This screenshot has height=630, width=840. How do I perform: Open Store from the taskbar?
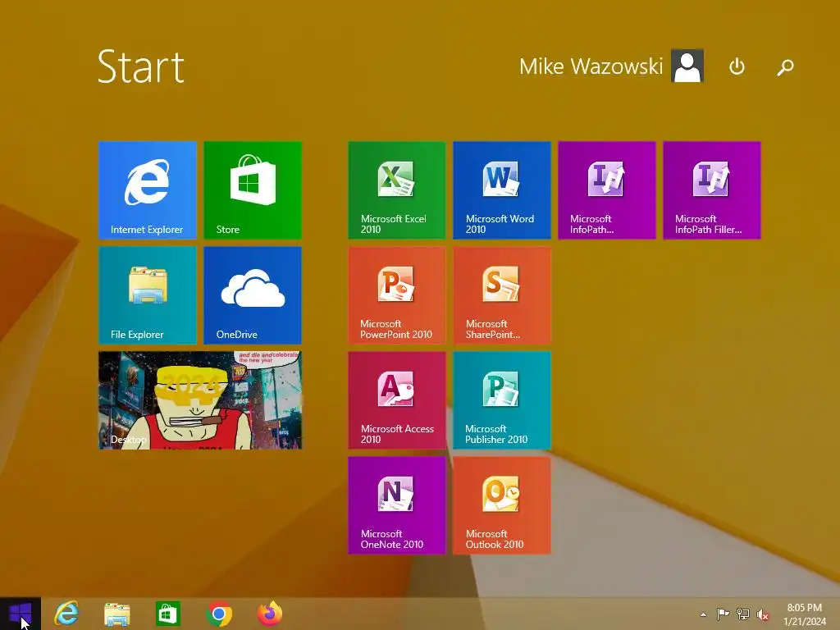coord(167,614)
